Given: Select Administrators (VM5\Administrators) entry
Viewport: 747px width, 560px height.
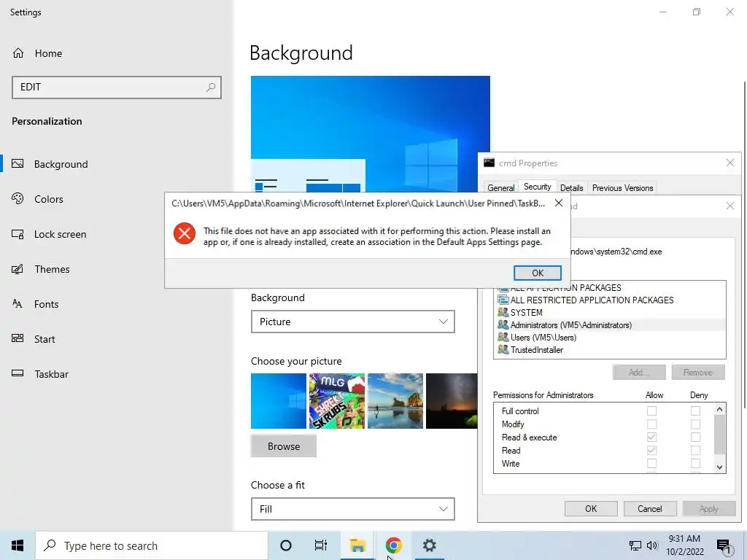Looking at the screenshot, I should point(610,324).
